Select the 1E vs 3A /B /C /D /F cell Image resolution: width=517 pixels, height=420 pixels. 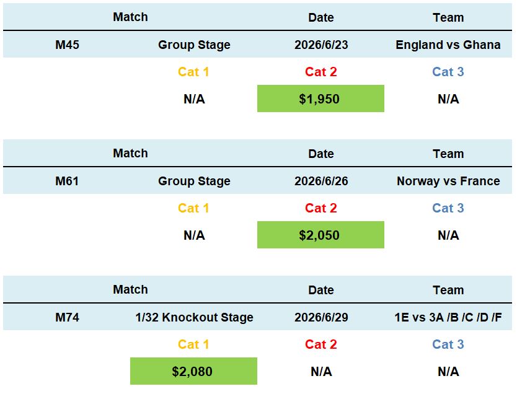[448, 317]
